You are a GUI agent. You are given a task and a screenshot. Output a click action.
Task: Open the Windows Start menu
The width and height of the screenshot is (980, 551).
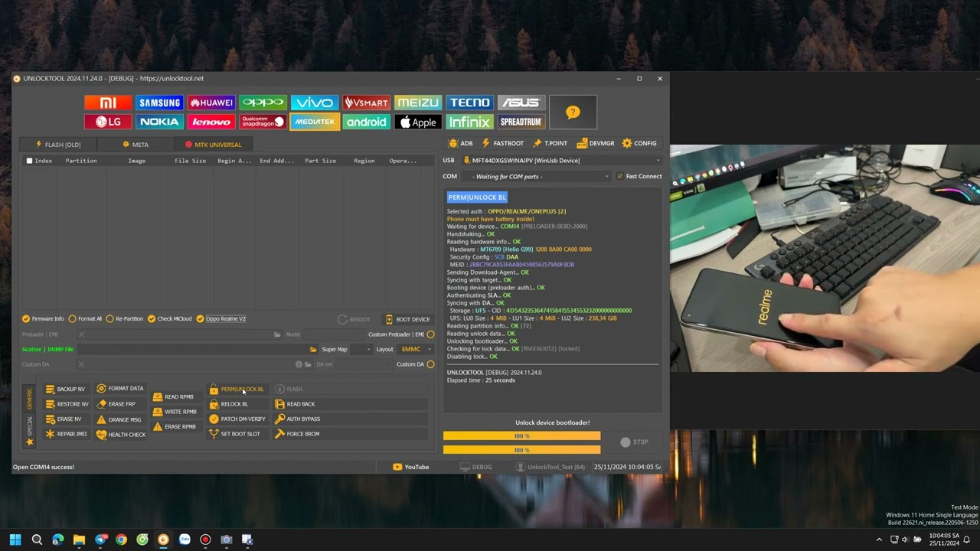[15, 540]
